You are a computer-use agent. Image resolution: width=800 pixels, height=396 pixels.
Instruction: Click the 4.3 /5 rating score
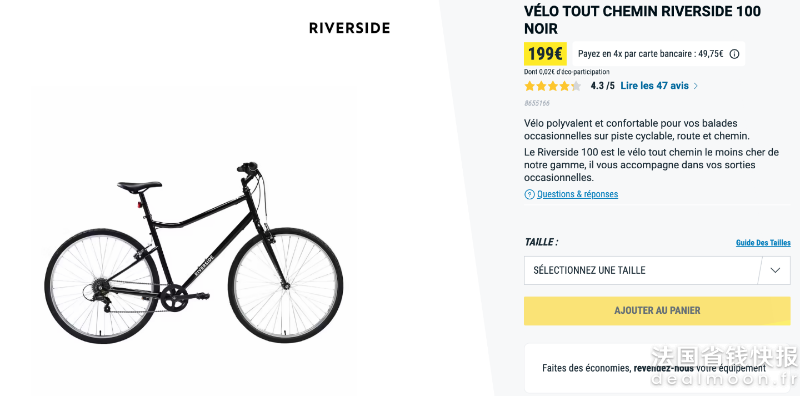point(603,86)
